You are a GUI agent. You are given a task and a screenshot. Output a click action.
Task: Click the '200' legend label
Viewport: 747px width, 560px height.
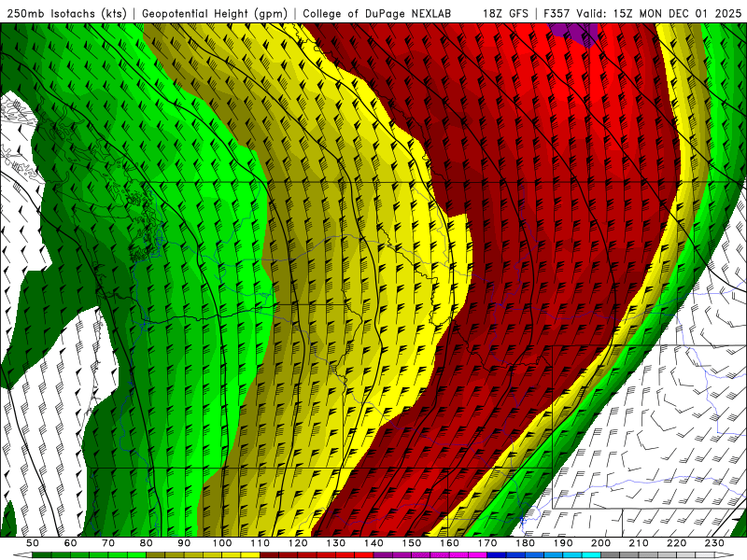[600, 543]
